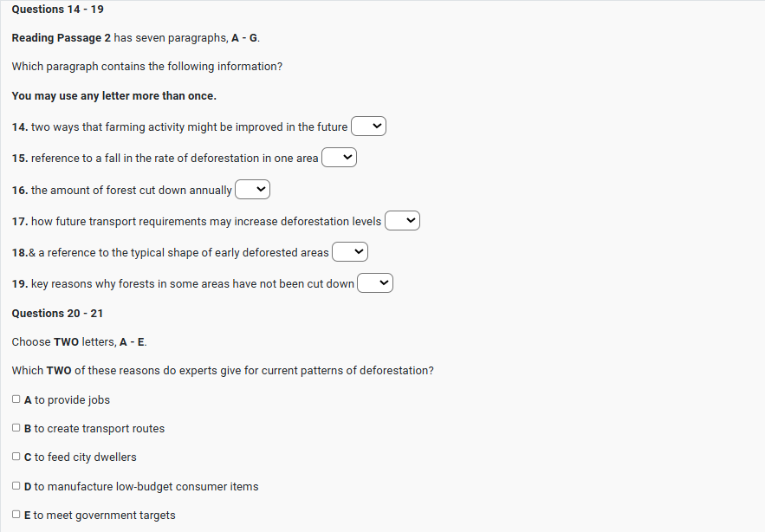Click the 'to meet government targets' label
765x532 pixels.
coord(104,516)
